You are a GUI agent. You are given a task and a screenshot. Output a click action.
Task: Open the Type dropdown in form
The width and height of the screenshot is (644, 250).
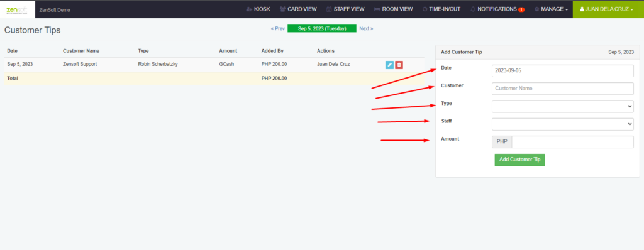(563, 106)
